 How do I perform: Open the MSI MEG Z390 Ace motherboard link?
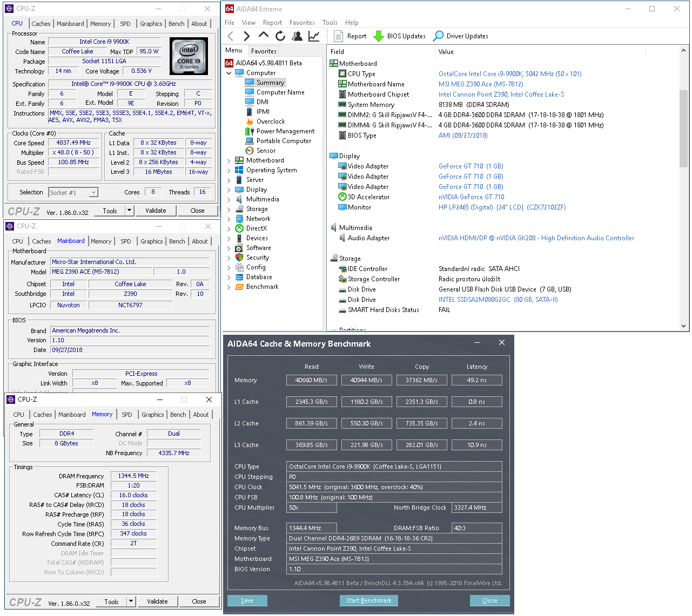click(x=481, y=84)
